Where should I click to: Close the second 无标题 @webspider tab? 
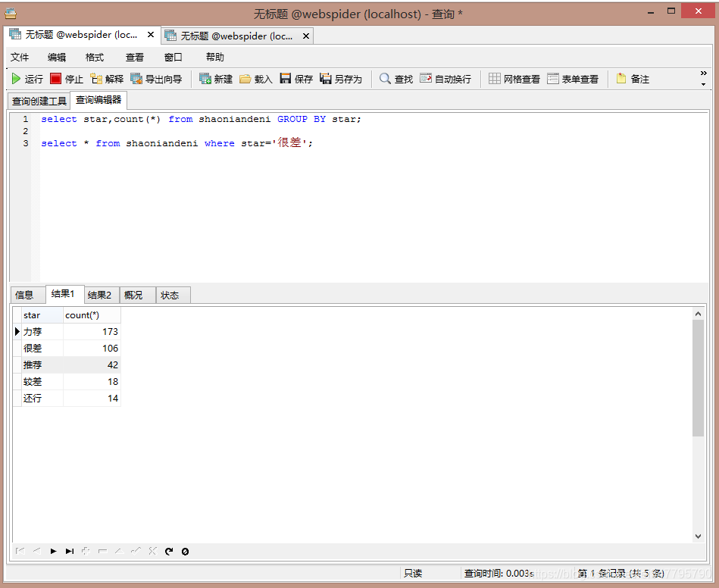click(x=306, y=36)
